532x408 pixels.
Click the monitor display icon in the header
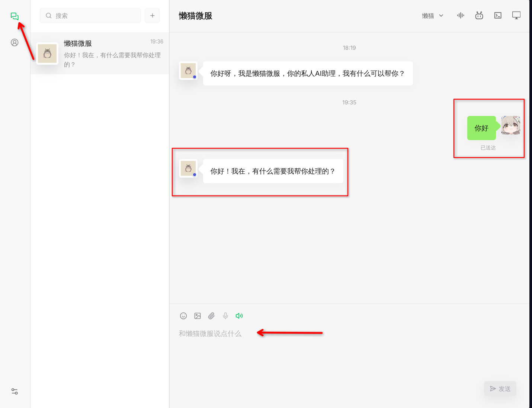point(516,15)
